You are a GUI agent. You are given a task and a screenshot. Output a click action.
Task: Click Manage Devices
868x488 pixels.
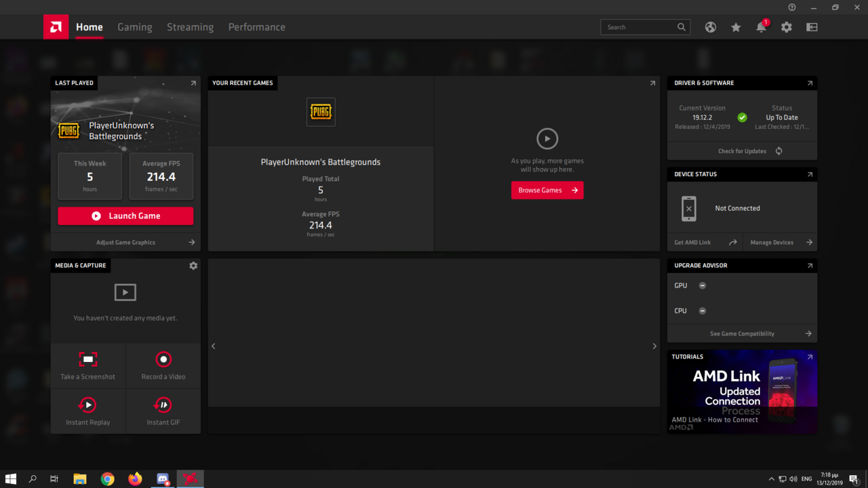[x=780, y=242]
